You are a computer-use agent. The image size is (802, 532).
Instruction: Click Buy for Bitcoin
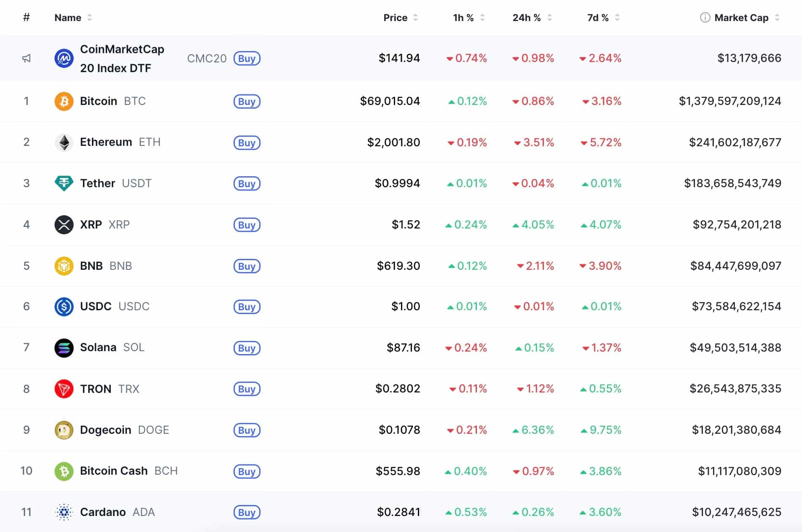[x=247, y=101]
